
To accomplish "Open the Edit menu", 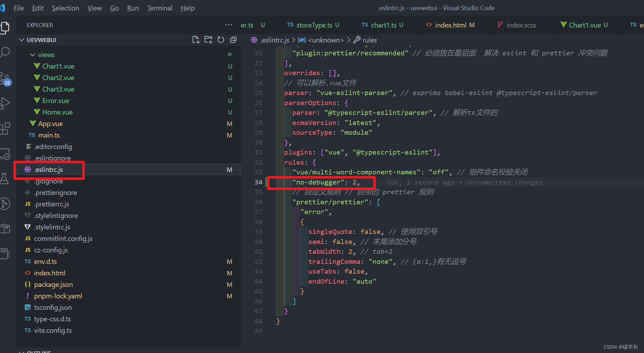I will 38,8.
